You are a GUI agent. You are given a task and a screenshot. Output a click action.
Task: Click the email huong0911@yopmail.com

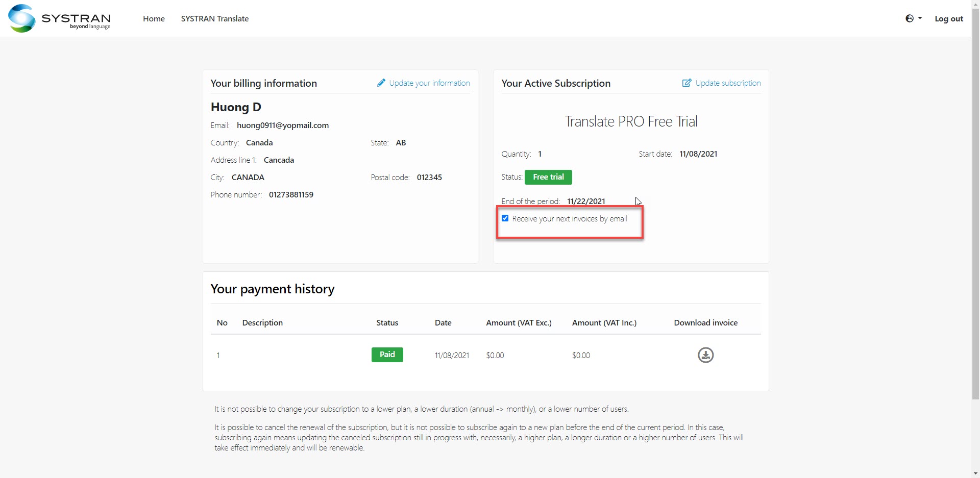(283, 125)
